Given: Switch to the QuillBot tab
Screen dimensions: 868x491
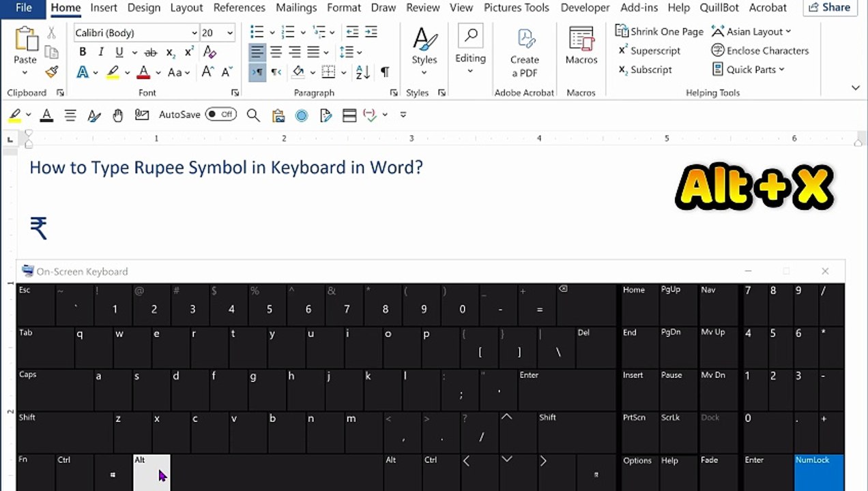Looking at the screenshot, I should pos(719,8).
